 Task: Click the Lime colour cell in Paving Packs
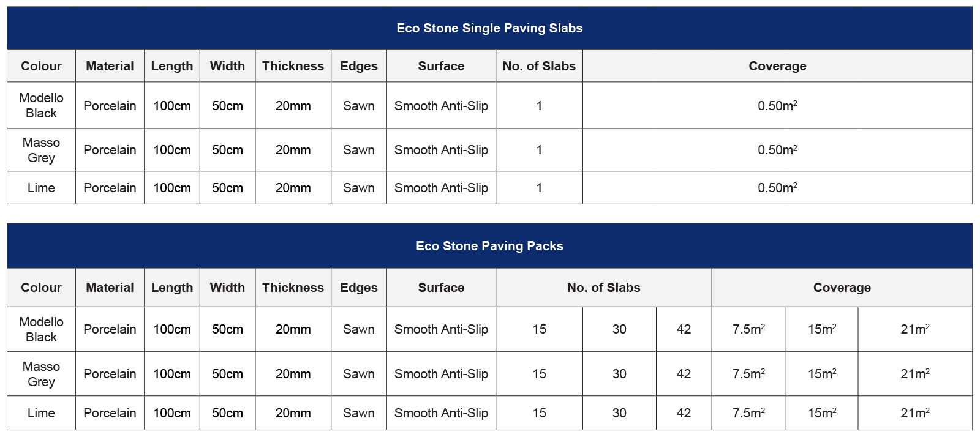tap(41, 413)
